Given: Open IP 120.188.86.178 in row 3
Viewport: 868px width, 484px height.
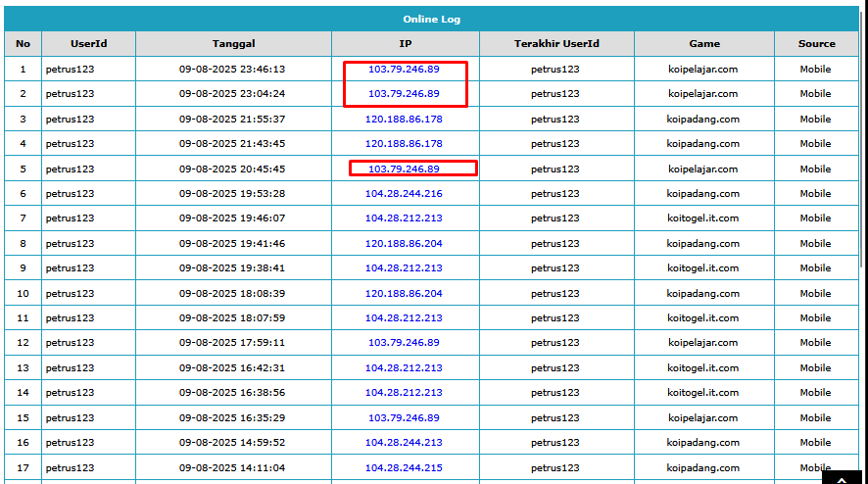Looking at the screenshot, I should (404, 120).
